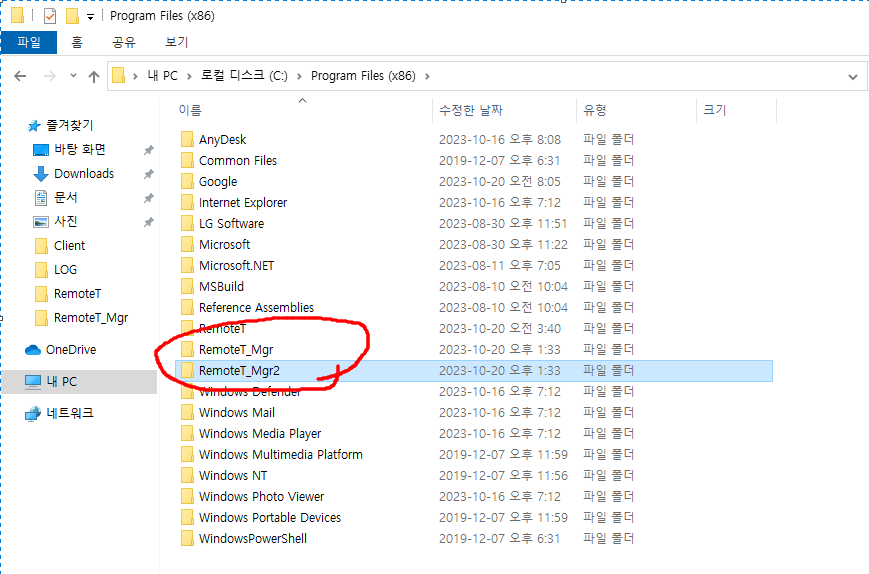Open 문서 in the navigation pane
The height and width of the screenshot is (574, 869).
click(65, 198)
